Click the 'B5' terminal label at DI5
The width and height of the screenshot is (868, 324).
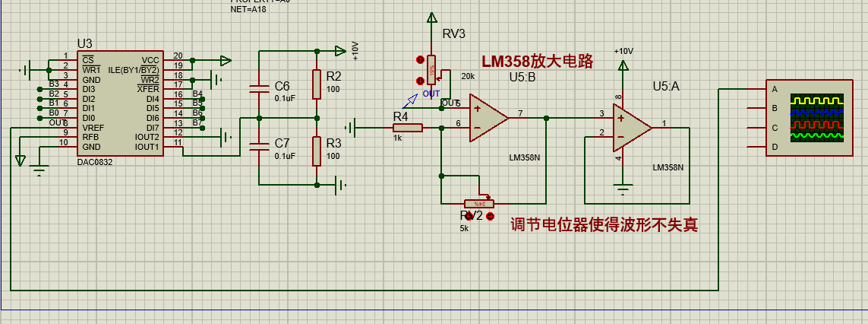[x=197, y=103]
